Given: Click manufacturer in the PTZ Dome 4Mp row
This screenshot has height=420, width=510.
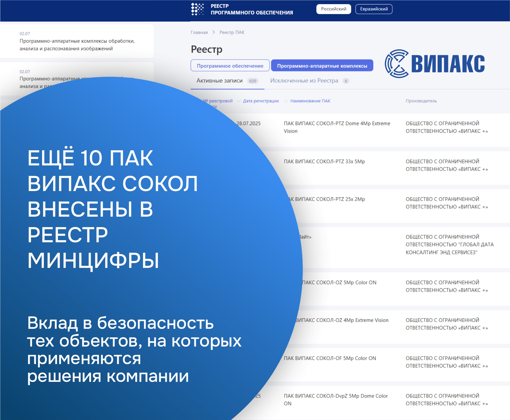Looking at the screenshot, I should tap(447, 127).
